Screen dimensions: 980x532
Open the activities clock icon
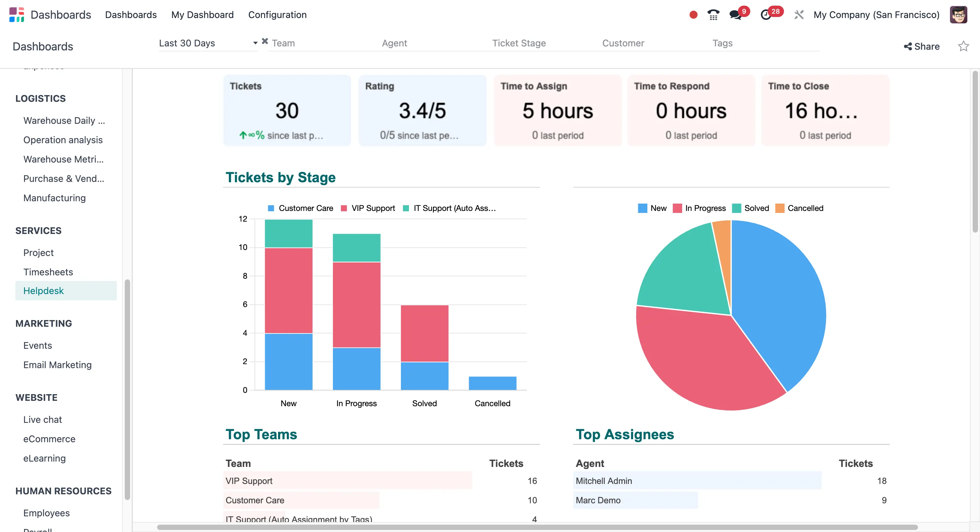[x=766, y=15]
